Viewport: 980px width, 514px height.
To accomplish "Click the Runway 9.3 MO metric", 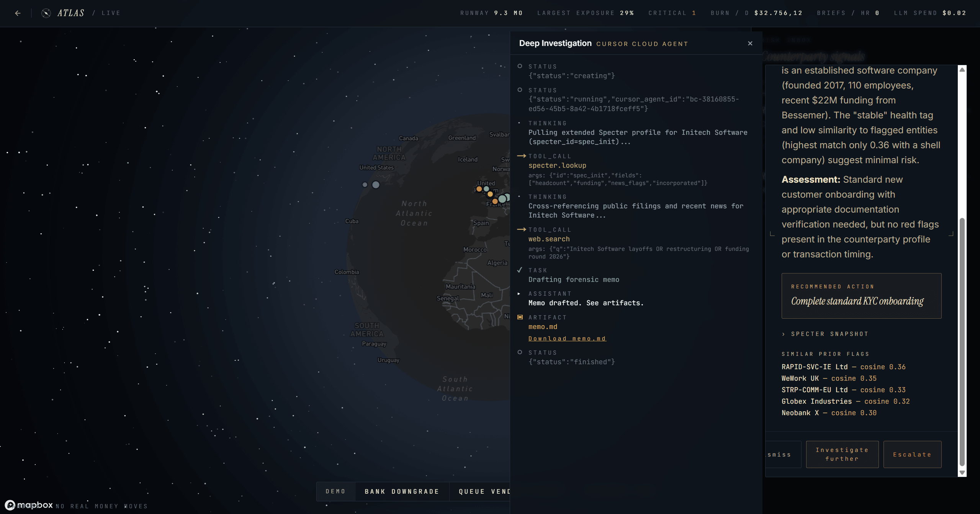I will [491, 13].
